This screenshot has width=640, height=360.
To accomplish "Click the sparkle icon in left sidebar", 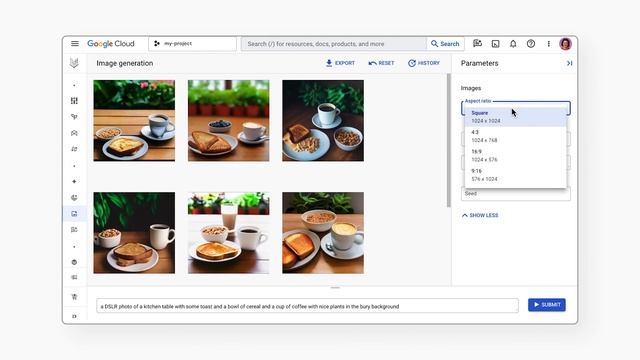I will [x=74, y=181].
